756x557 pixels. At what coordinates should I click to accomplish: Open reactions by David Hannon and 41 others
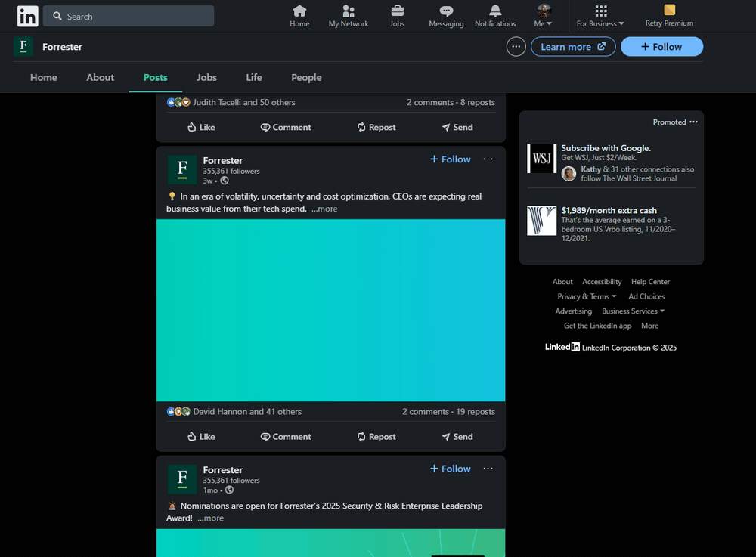pos(234,411)
